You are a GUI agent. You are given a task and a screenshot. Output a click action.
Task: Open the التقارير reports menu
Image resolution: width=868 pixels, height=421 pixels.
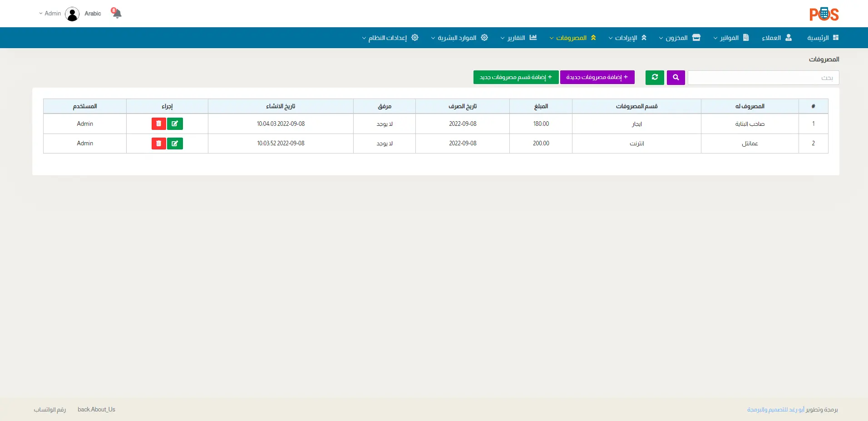click(x=518, y=38)
